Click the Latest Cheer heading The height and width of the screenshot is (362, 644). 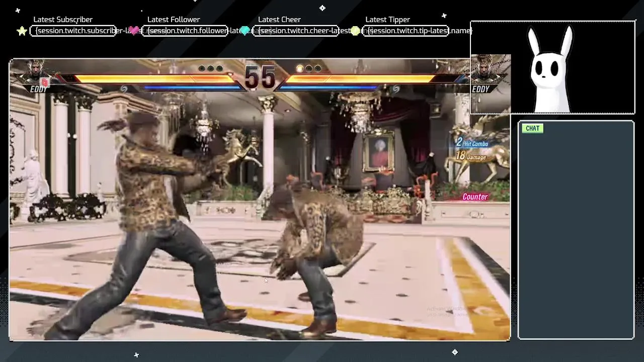click(x=279, y=20)
